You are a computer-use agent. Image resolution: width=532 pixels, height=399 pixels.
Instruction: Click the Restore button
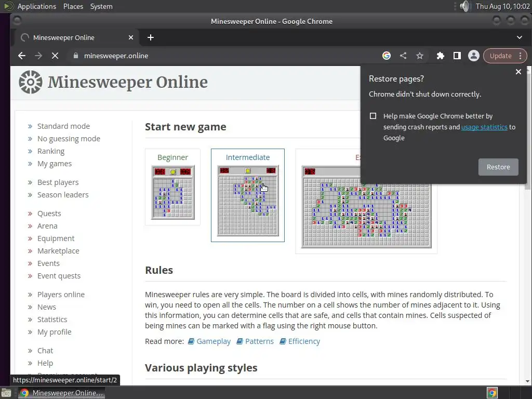[498, 167]
